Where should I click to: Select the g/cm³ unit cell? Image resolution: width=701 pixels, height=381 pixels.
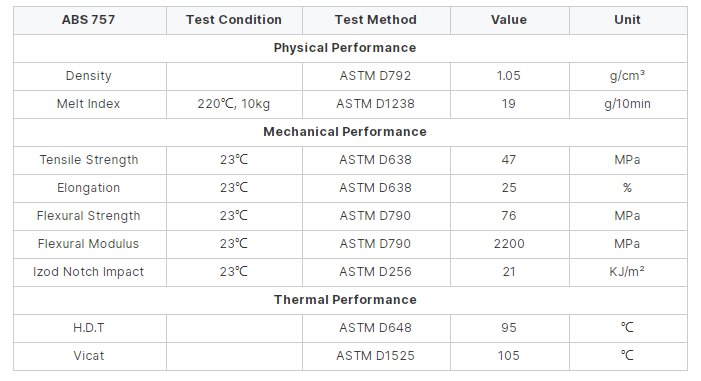pyautogui.click(x=628, y=76)
